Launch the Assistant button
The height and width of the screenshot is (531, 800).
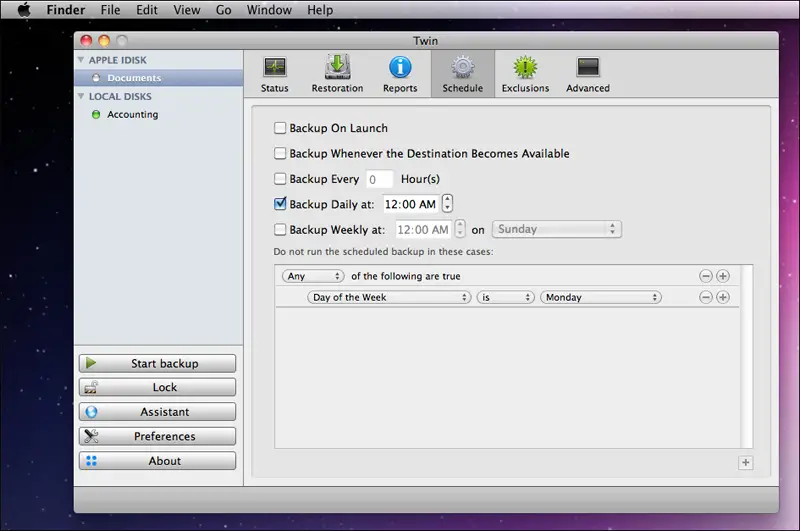[157, 412]
